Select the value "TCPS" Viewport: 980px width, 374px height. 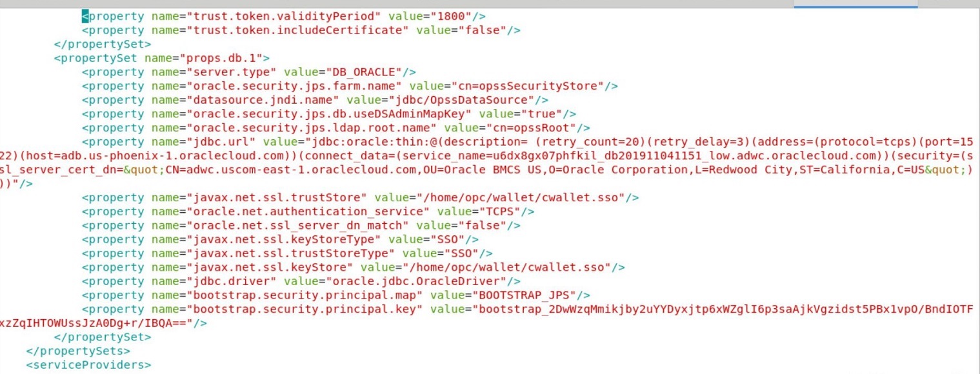click(501, 212)
